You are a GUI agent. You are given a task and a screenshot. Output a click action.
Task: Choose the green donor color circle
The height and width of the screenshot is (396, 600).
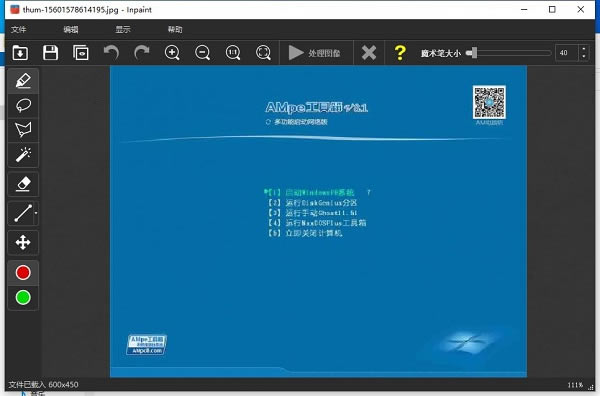pos(23,297)
